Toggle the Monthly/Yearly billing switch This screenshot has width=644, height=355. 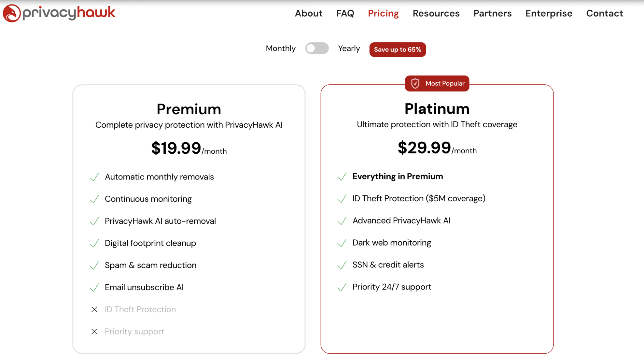[x=317, y=48]
